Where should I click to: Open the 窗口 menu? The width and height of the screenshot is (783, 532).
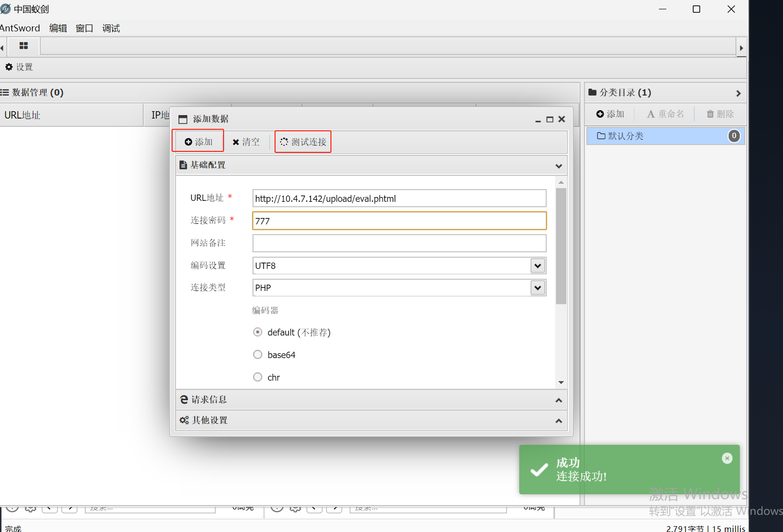point(84,28)
